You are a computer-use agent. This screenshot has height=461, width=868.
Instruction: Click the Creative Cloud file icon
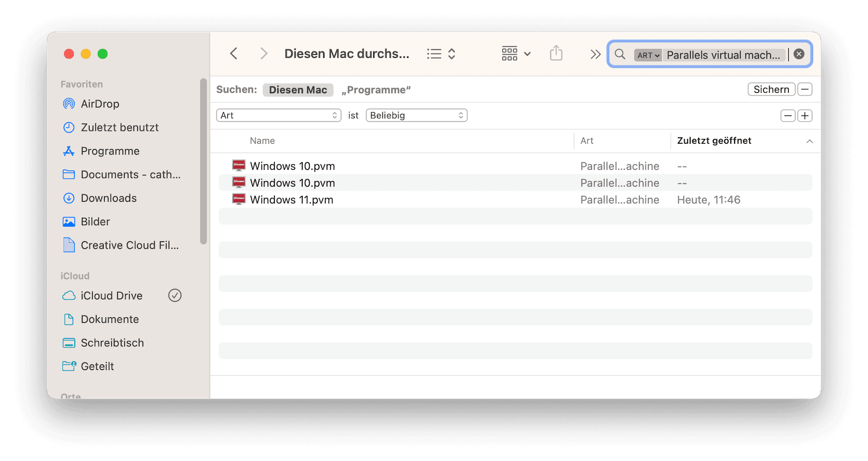coord(69,245)
